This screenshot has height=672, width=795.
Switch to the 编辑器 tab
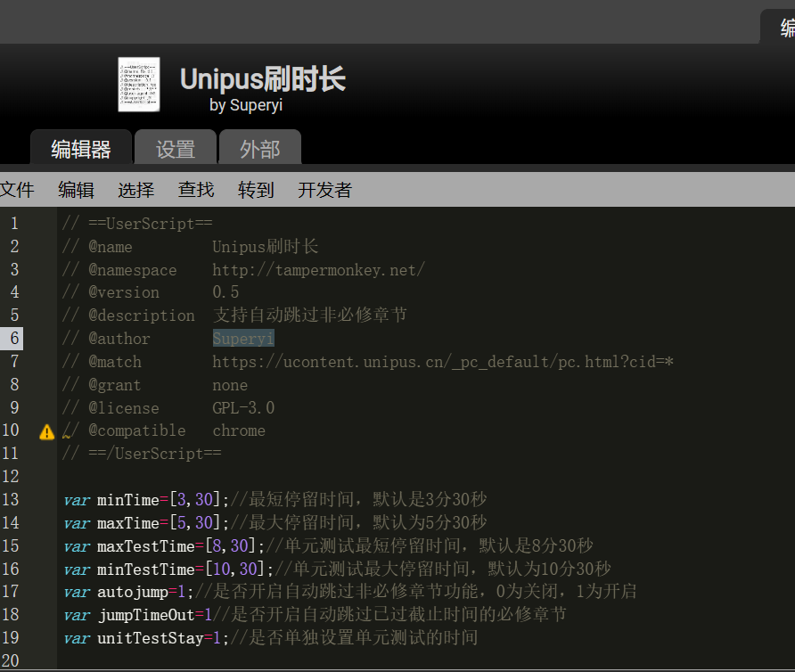pyautogui.click(x=81, y=149)
